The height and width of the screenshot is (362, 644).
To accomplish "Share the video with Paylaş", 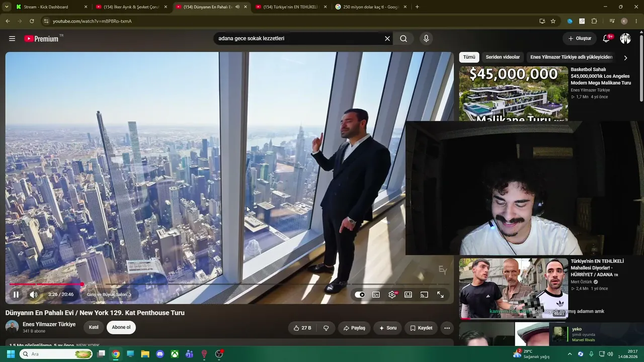I will point(354,328).
